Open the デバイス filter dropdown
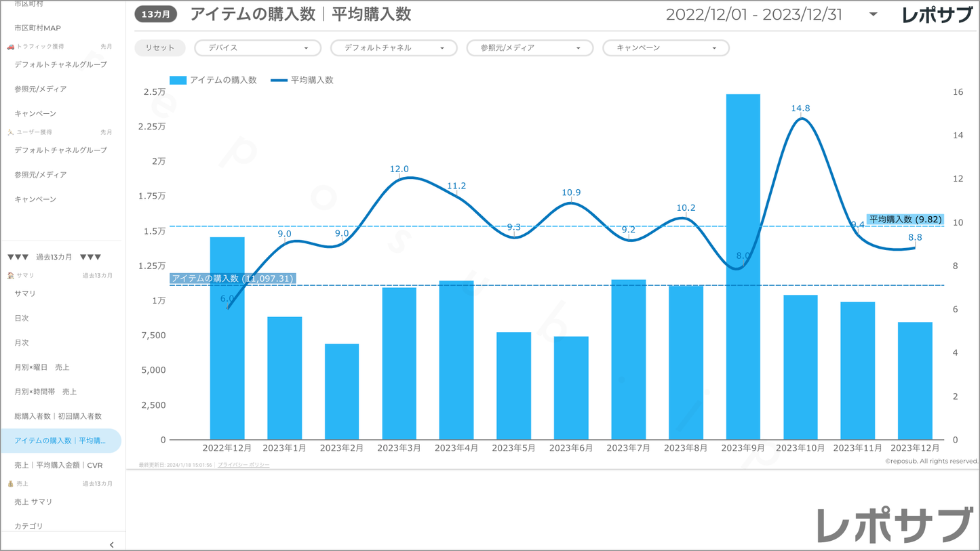Screen dimensions: 980x551 pos(258,48)
